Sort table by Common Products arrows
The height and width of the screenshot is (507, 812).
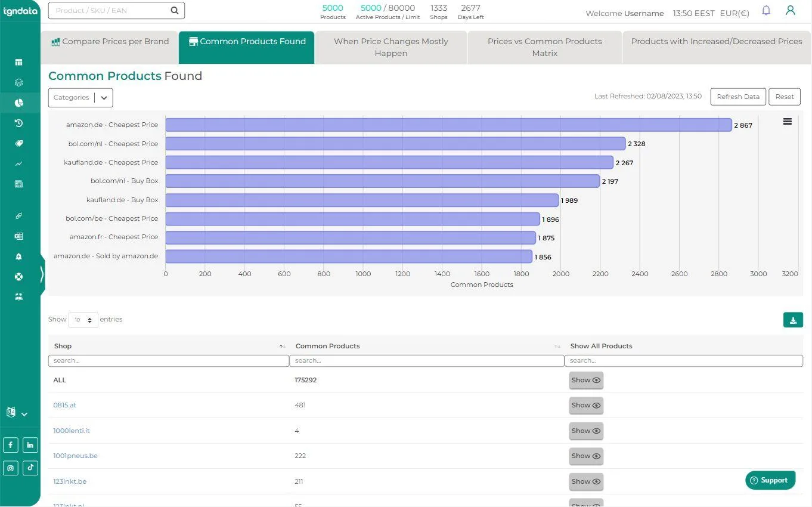click(557, 347)
